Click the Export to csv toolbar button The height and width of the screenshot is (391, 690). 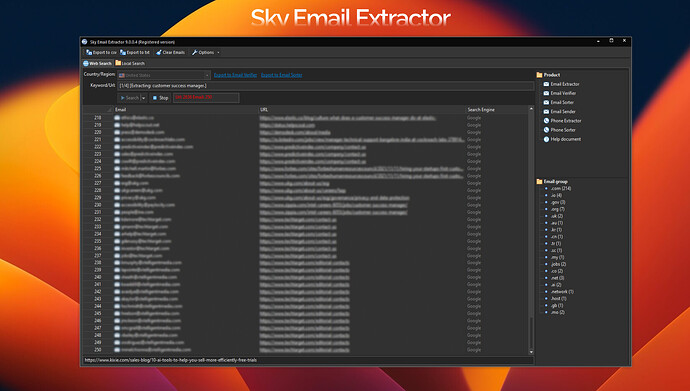[101, 52]
